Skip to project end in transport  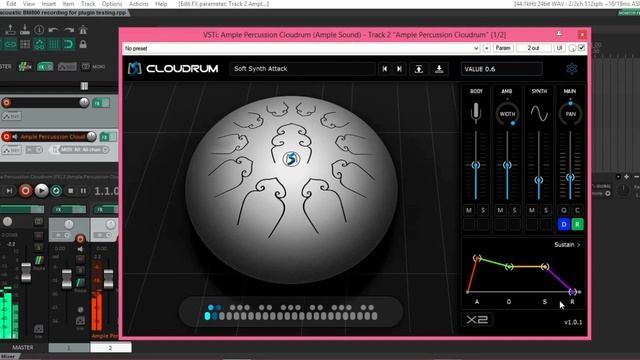pos(9,191)
